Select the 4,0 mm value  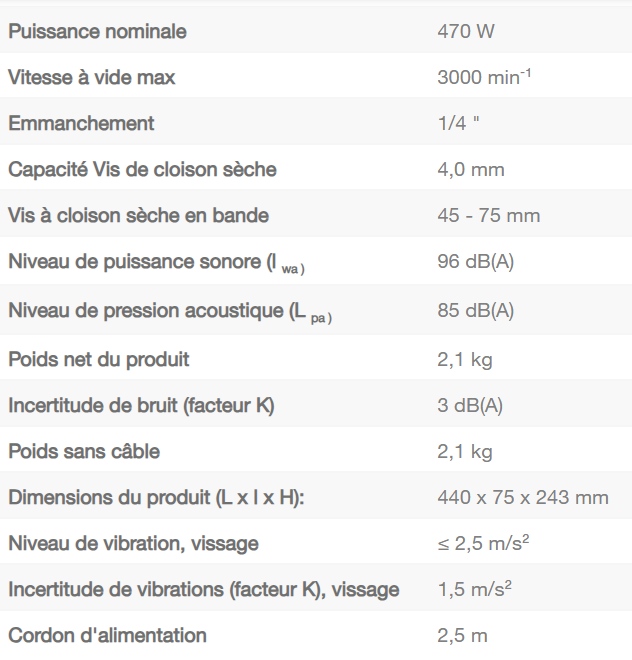tap(471, 169)
